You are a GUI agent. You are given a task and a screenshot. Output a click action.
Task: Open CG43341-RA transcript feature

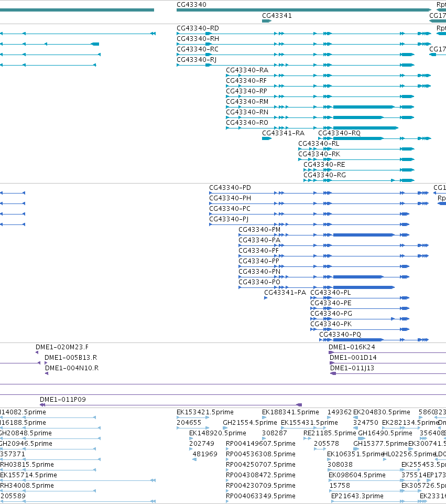(x=283, y=133)
